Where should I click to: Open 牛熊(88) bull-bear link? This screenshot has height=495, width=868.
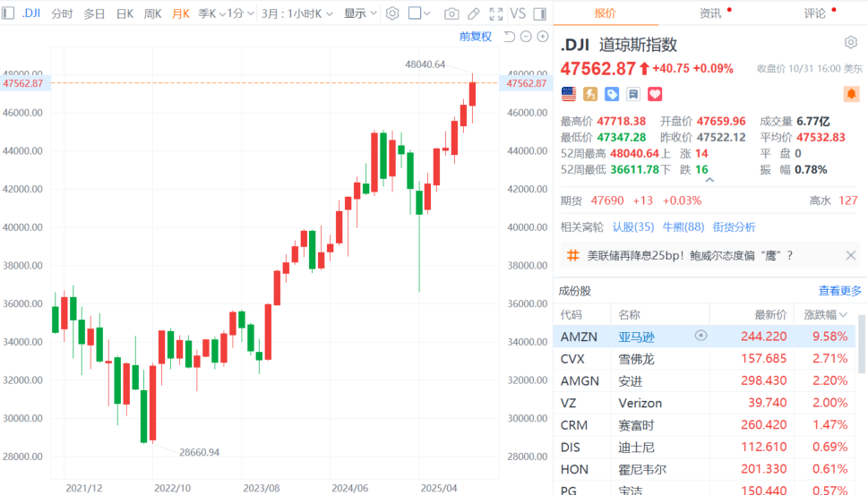[x=683, y=226]
